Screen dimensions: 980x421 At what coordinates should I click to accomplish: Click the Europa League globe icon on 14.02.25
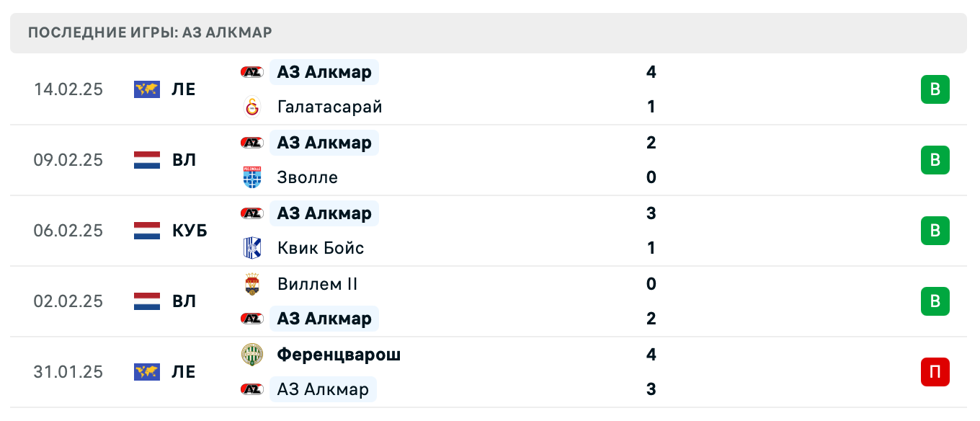147,89
